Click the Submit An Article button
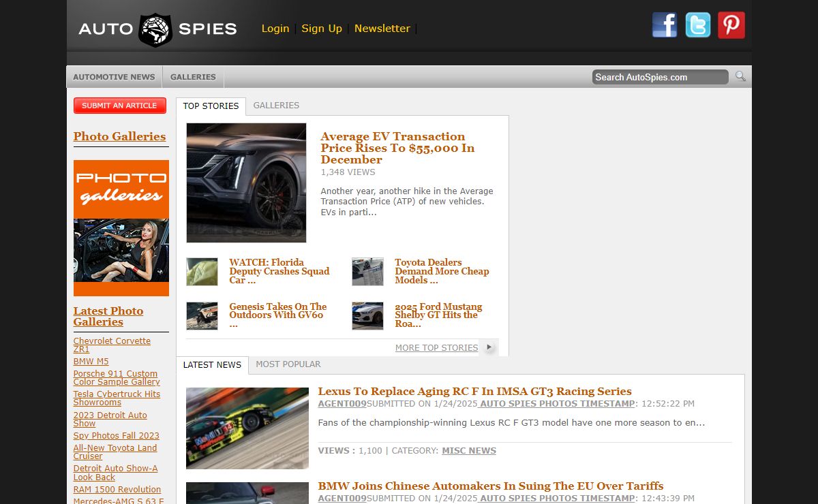This screenshot has width=818, height=504. click(120, 106)
